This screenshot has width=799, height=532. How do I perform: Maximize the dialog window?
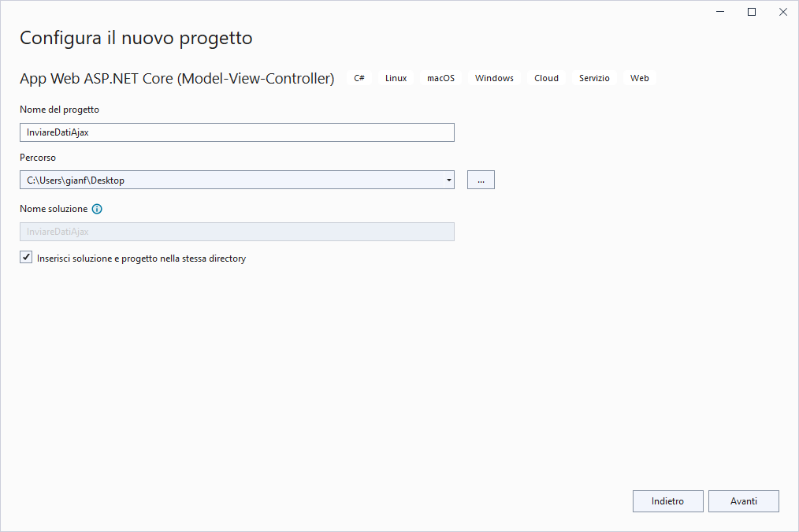coord(752,12)
